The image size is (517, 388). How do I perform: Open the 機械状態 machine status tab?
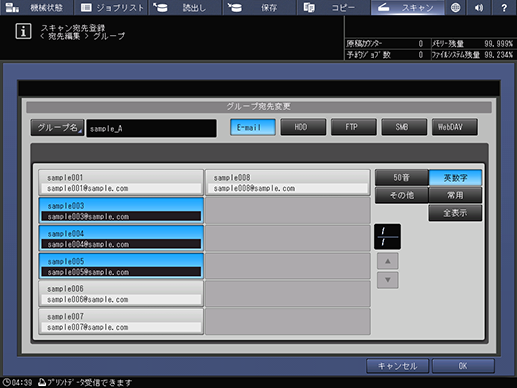coord(36,7)
